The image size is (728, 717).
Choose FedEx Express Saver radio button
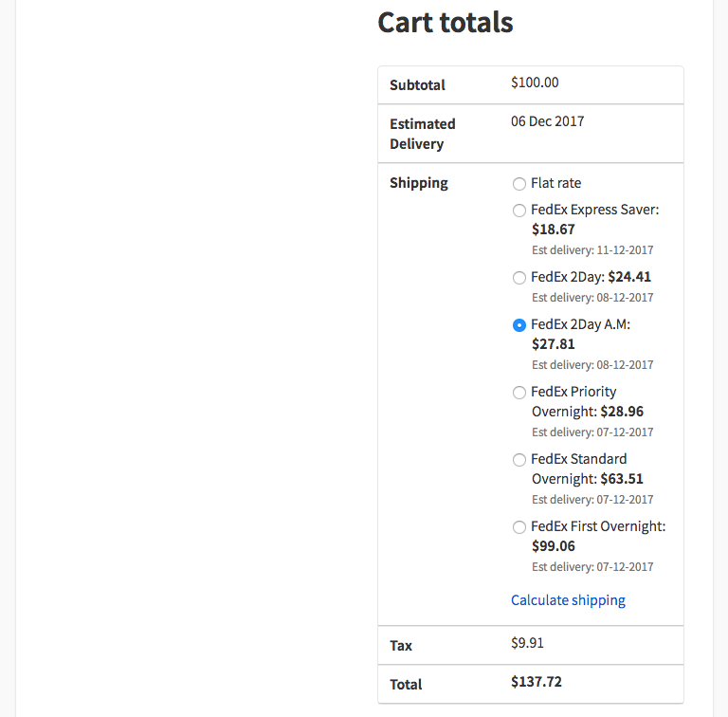519,211
